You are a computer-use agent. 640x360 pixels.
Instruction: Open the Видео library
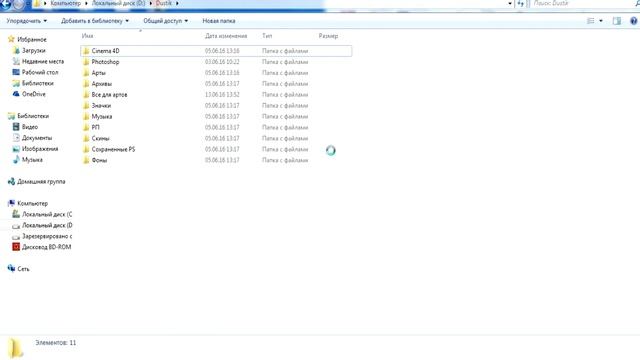(x=30, y=127)
